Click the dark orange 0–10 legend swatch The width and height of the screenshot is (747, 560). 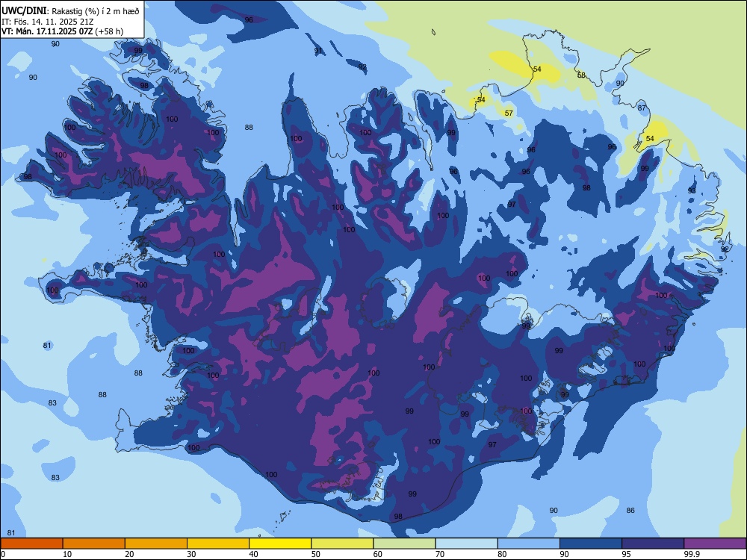point(31,544)
